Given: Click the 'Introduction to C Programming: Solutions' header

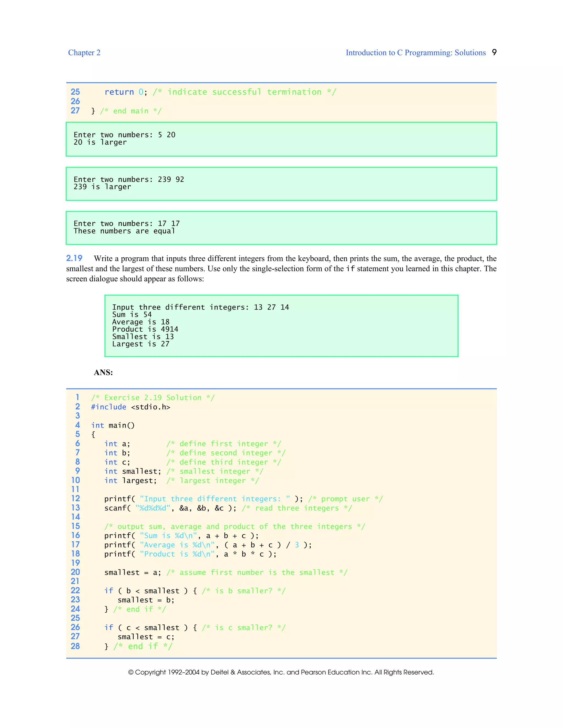Looking at the screenshot, I should coord(416,53).
